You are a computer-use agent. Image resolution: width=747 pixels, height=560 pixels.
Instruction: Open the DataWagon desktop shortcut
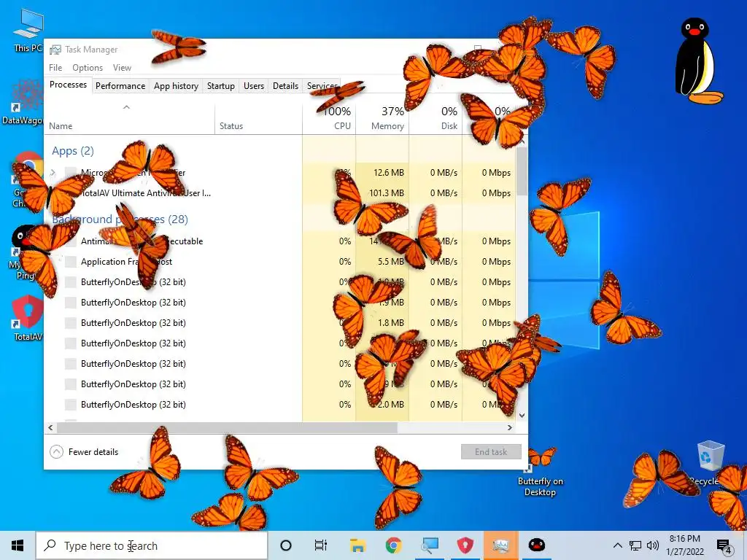click(24, 102)
